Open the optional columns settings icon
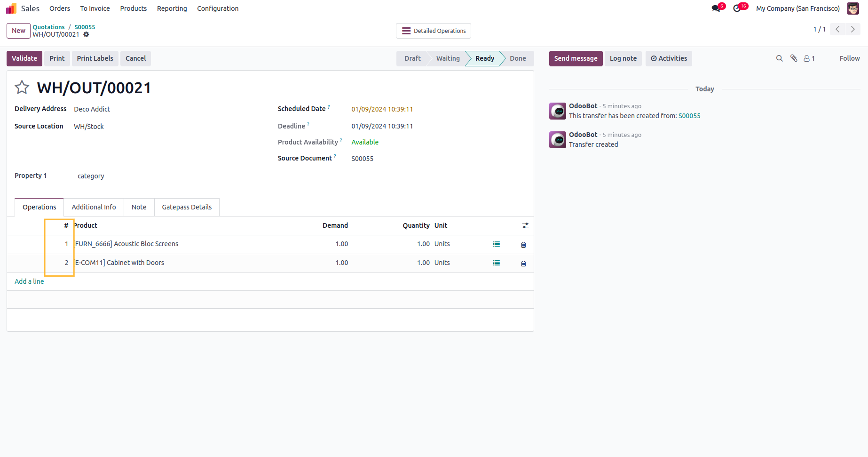 [x=525, y=226]
